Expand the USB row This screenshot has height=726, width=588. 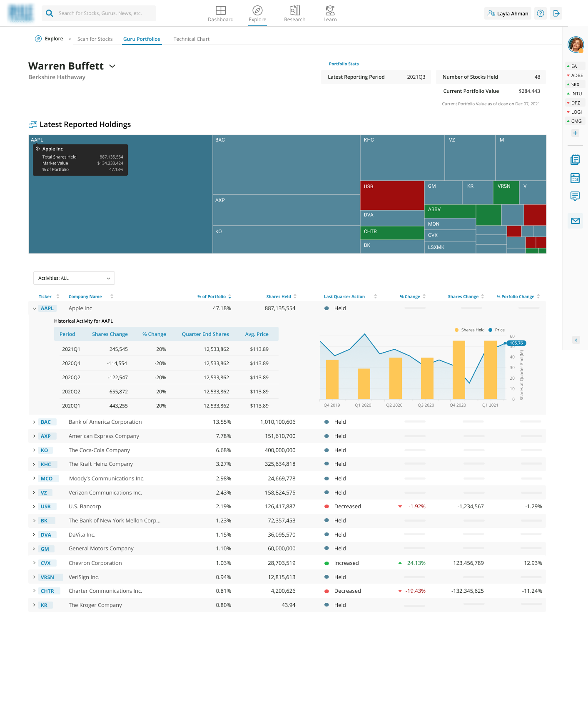click(x=34, y=507)
